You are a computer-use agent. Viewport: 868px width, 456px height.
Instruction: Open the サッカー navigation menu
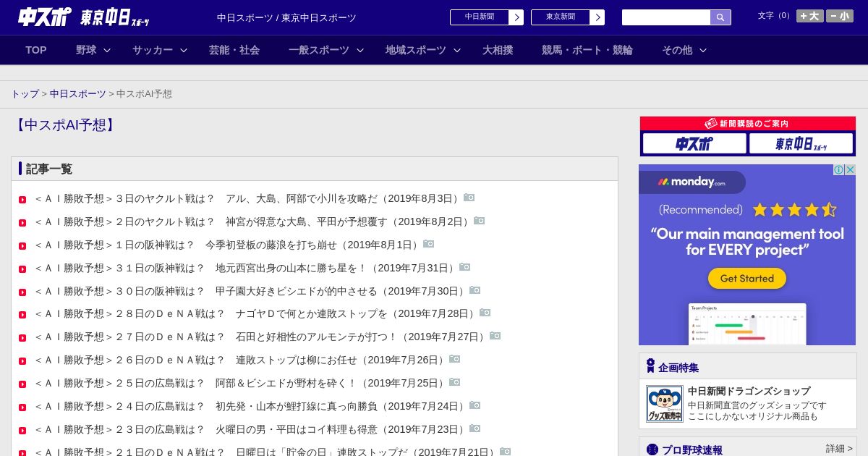153,50
